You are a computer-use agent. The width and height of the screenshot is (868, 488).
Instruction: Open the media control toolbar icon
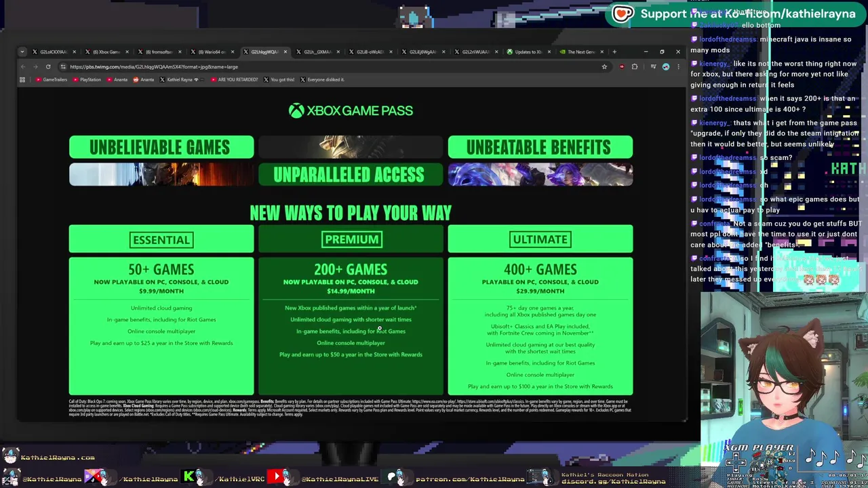[653, 66]
